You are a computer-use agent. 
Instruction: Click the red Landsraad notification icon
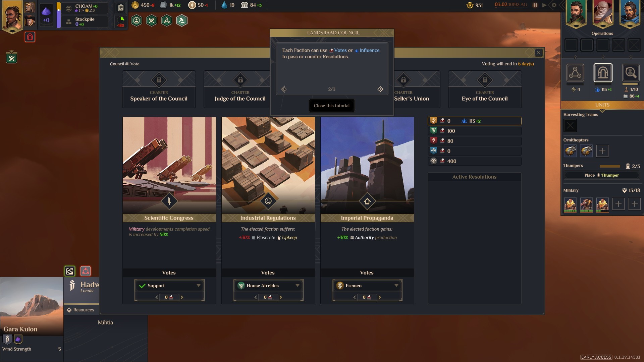30,37
